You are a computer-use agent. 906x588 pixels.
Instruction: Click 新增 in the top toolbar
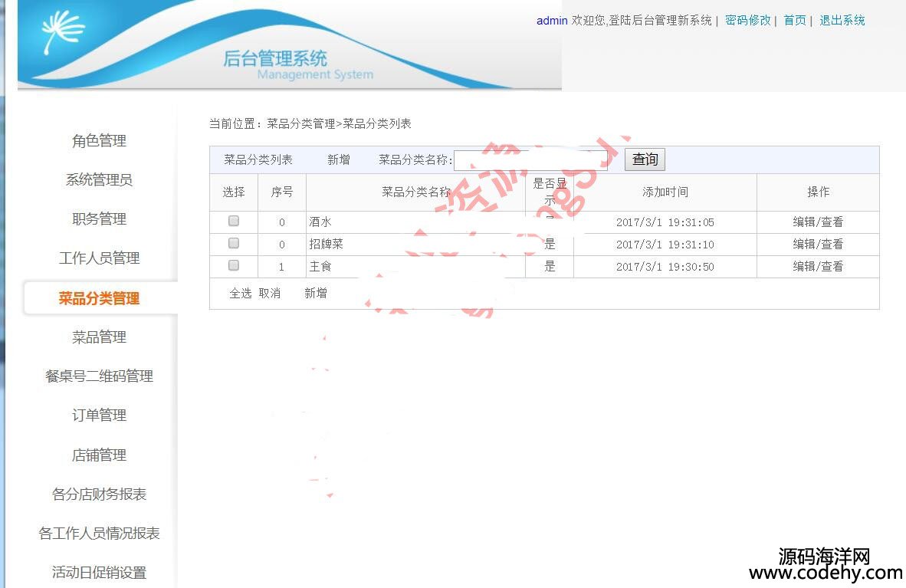[x=339, y=159]
